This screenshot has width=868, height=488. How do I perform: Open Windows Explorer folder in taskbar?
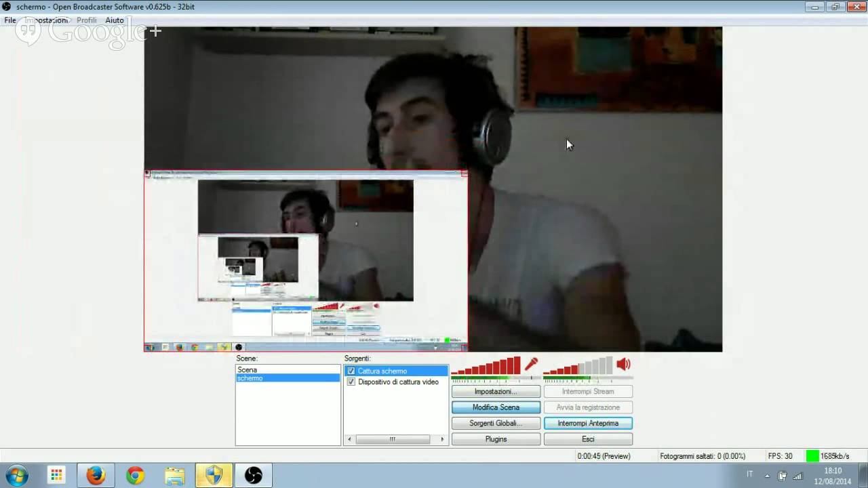point(174,476)
